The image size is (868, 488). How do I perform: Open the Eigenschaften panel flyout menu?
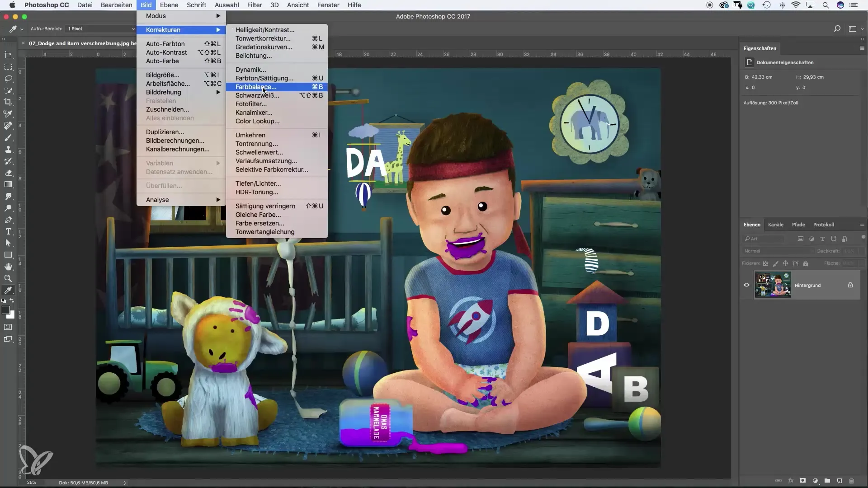click(862, 48)
